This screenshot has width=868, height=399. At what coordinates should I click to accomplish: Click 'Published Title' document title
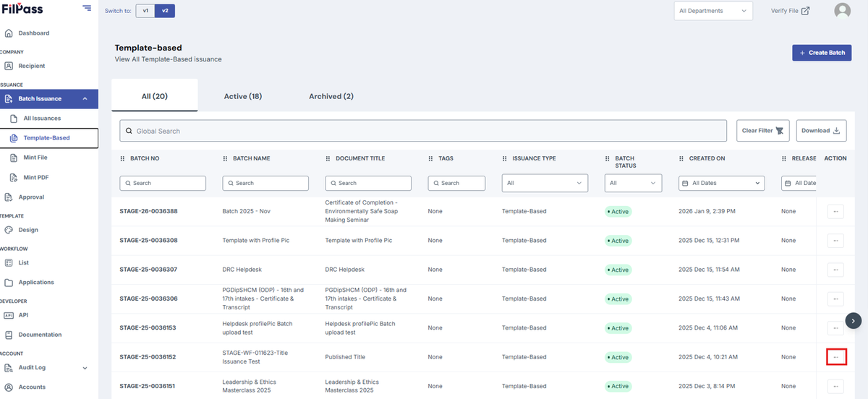pos(345,357)
